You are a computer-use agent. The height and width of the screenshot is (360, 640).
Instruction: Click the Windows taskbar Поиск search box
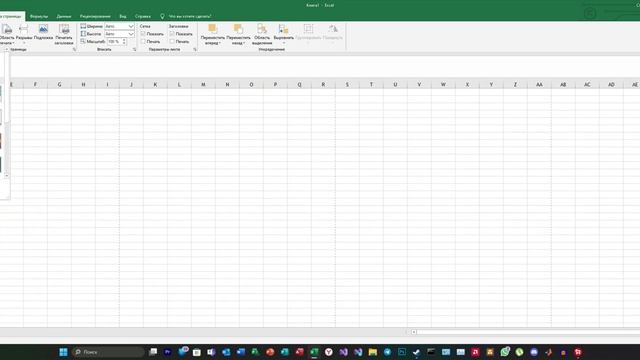108,352
